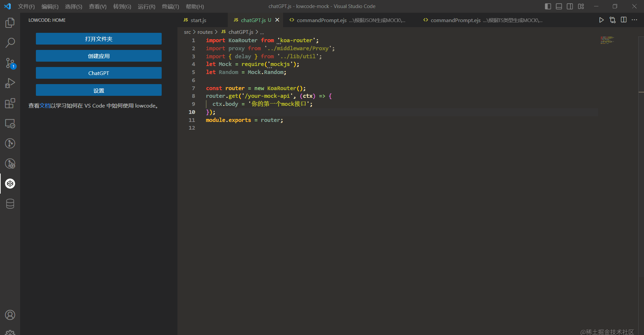Click '../middleware/Proxy' import path
Screen dimensions: 644x335
coord(298,49)
